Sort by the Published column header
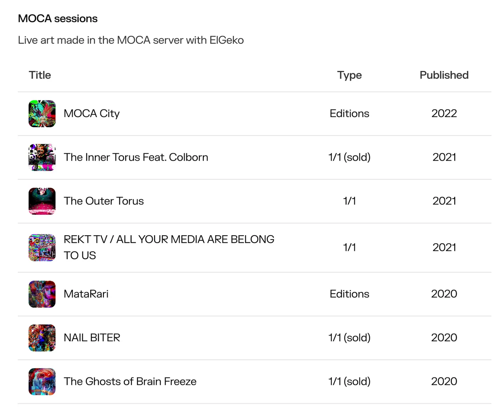The width and height of the screenshot is (504, 420). [x=444, y=75]
